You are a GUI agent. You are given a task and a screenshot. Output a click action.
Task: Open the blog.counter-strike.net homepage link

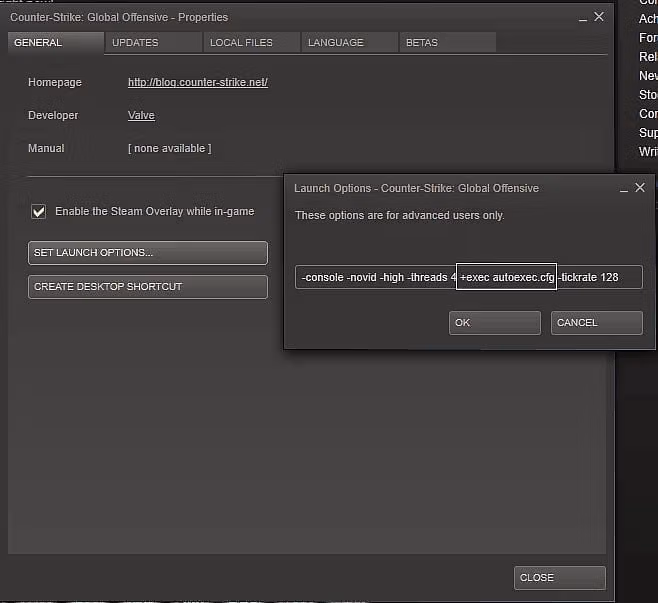tap(198, 82)
